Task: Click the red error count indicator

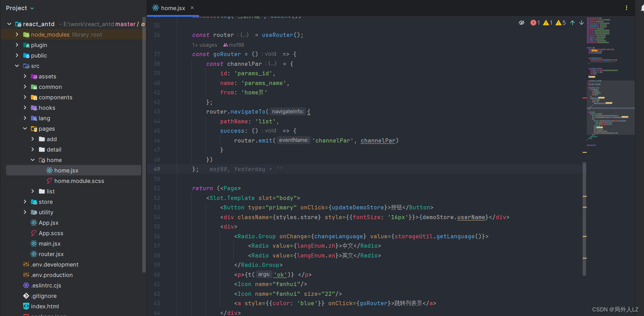Action: click(535, 23)
